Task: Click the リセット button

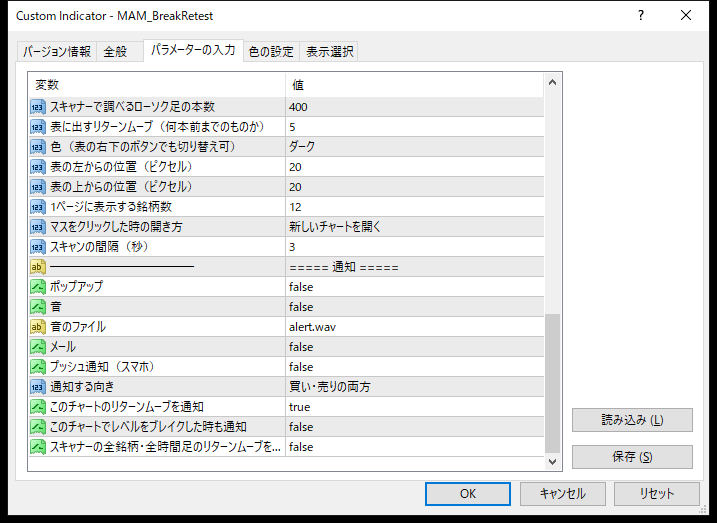Action: click(657, 494)
